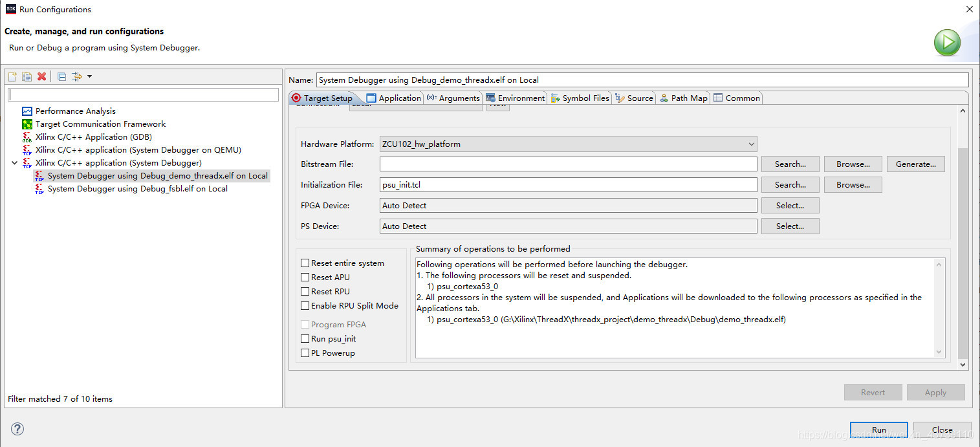Switch to the Symbol Files tab

(580, 98)
